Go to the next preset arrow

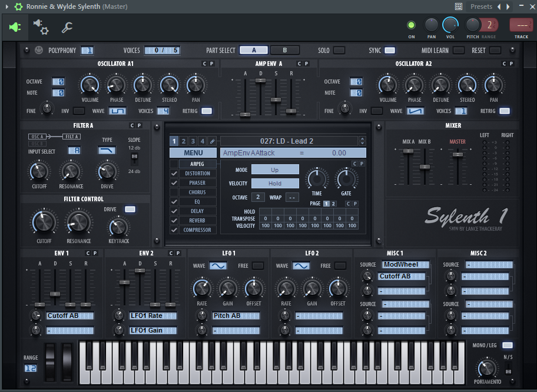pyautogui.click(x=508, y=6)
